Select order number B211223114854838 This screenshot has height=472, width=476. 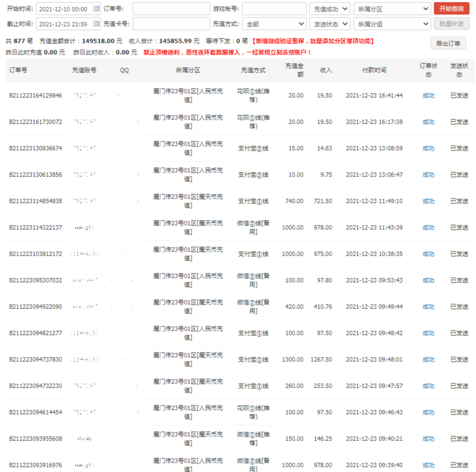coord(36,201)
